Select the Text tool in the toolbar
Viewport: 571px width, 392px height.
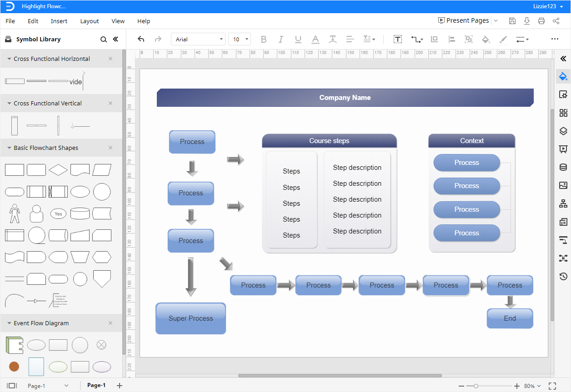click(x=398, y=39)
